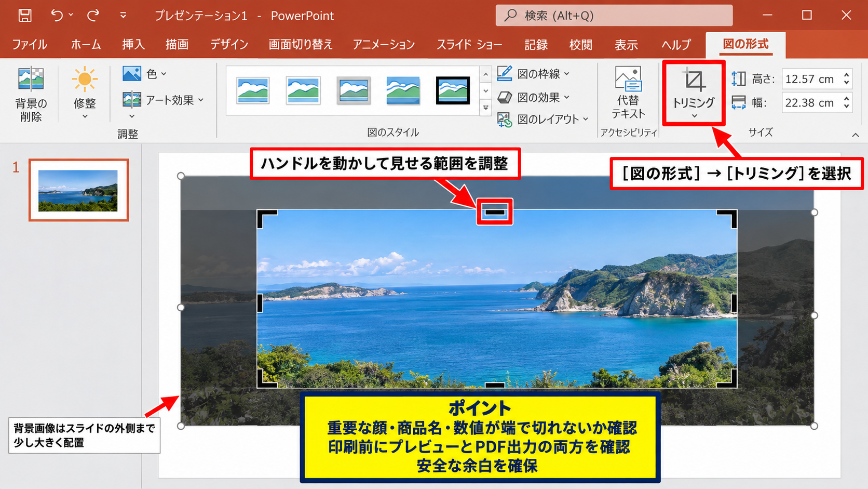Switch to the 校閲 tab
The width and height of the screenshot is (868, 489).
coord(580,45)
